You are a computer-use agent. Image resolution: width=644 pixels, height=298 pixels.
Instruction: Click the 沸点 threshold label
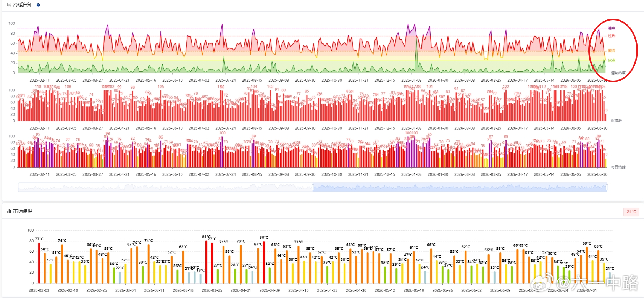tap(612, 28)
